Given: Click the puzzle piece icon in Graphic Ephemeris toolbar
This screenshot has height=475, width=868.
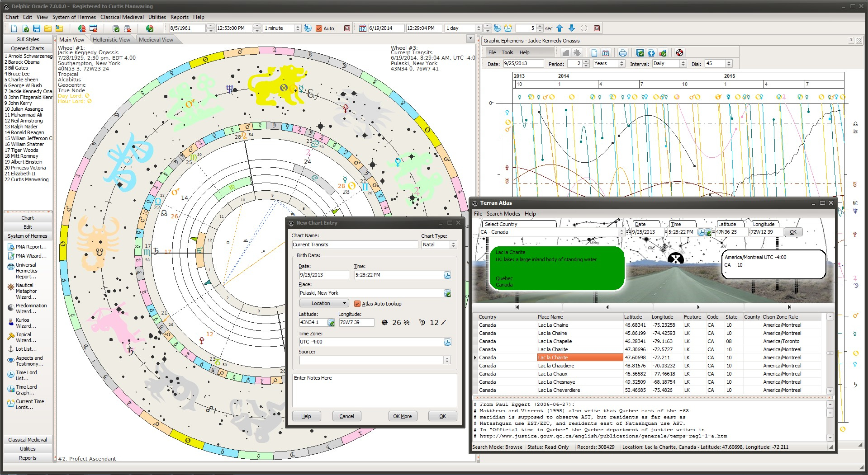Looking at the screenshot, I should [x=577, y=53].
